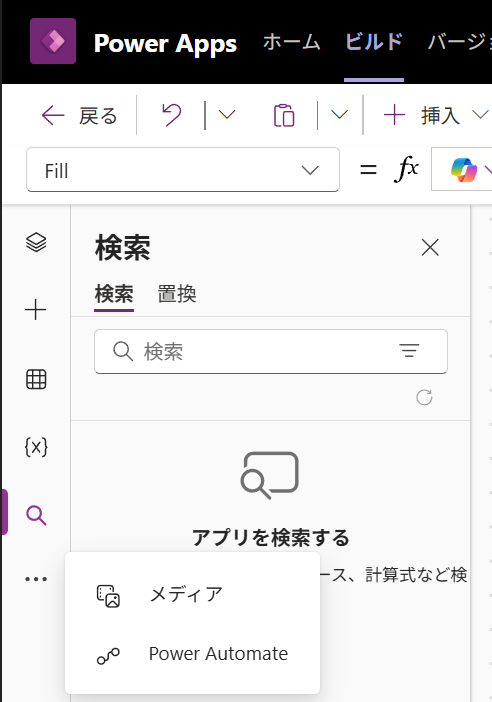This screenshot has width=492, height=702.
Task: Open the tree view layers icon
Action: click(x=36, y=243)
